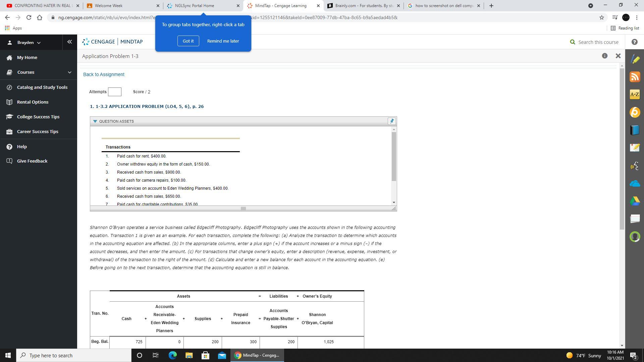The image size is (644, 362).
Task: Click the Got it button
Action: point(188,41)
